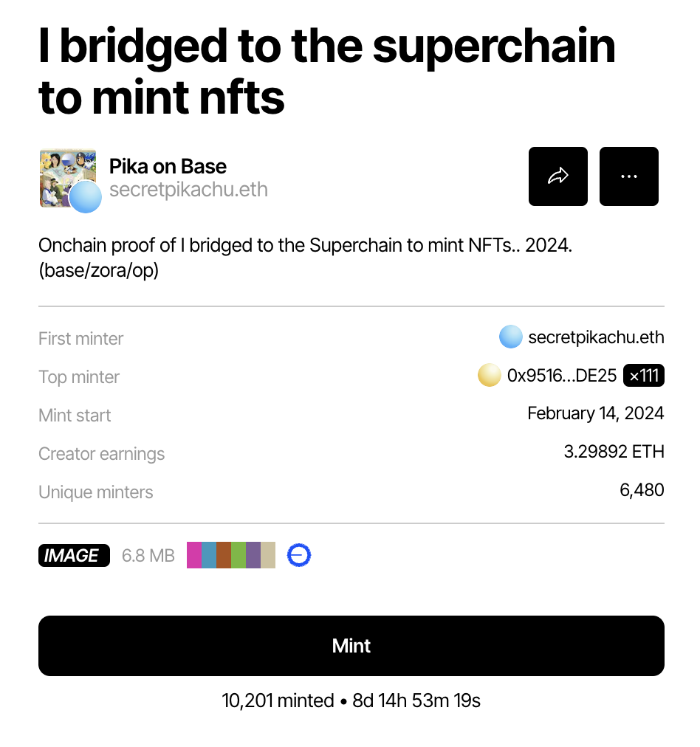This screenshot has height=747, width=700.
Task: Select the green color swatch
Action: tap(239, 555)
